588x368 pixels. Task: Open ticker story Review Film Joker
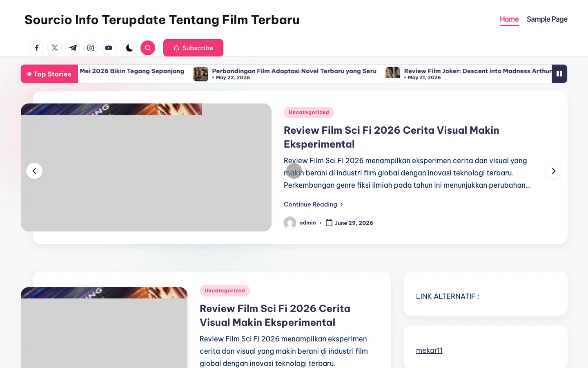(478, 71)
